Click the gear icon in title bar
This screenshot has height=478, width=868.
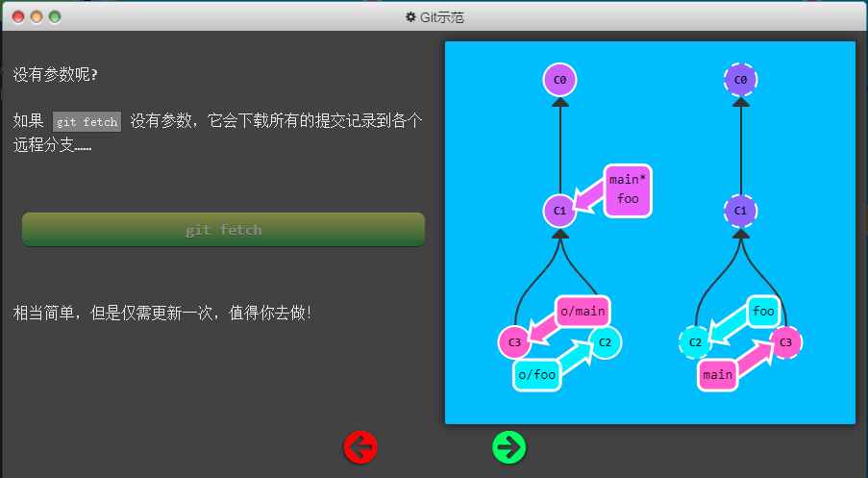point(410,17)
